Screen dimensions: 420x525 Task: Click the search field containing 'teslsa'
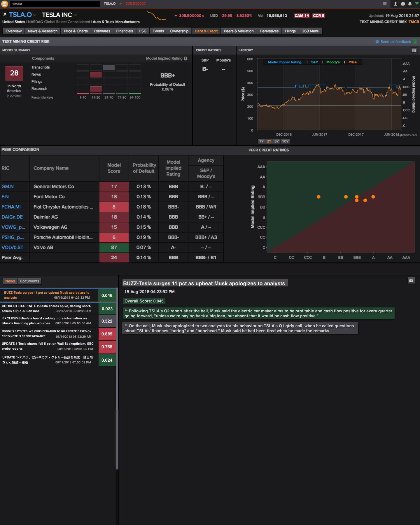55,4
